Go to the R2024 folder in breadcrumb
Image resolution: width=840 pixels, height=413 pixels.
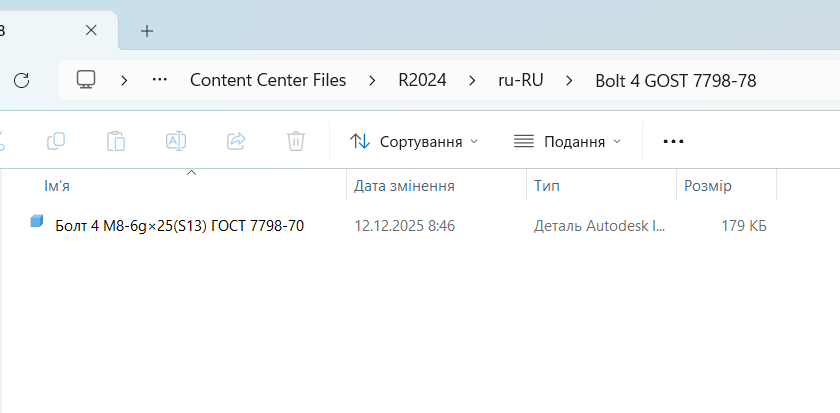pyautogui.click(x=422, y=80)
